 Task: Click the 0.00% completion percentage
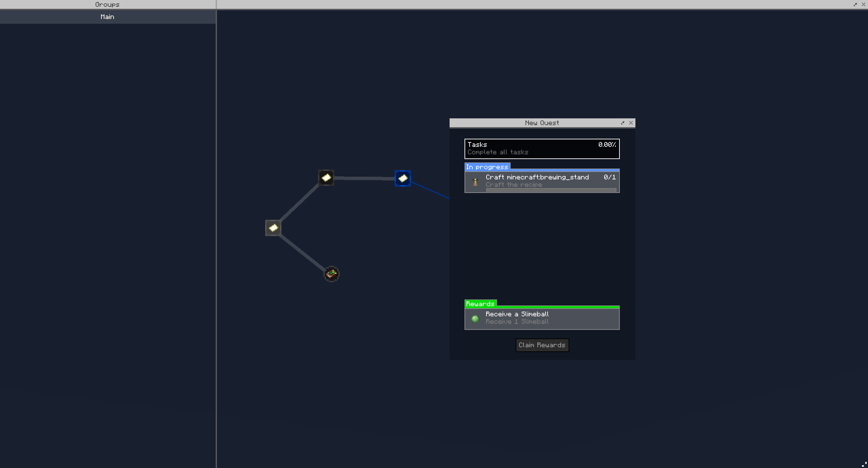(607, 144)
